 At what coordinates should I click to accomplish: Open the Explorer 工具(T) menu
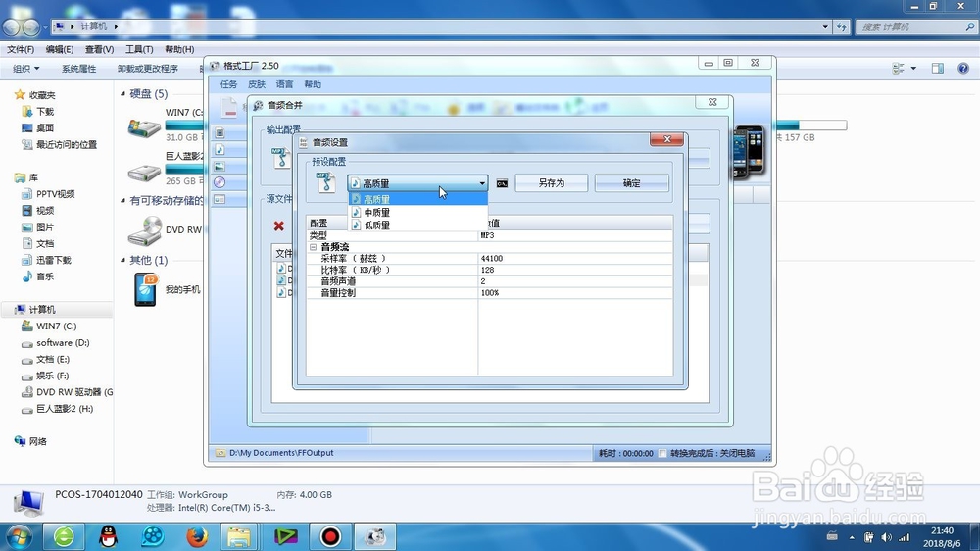pyautogui.click(x=139, y=49)
